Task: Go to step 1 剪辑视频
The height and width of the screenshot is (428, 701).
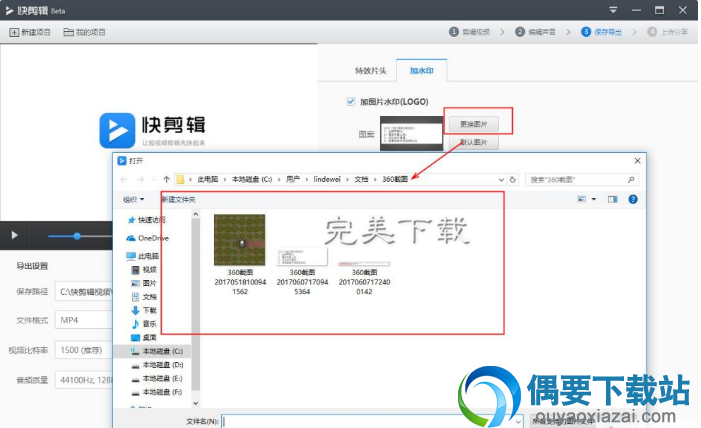Action: [469, 32]
